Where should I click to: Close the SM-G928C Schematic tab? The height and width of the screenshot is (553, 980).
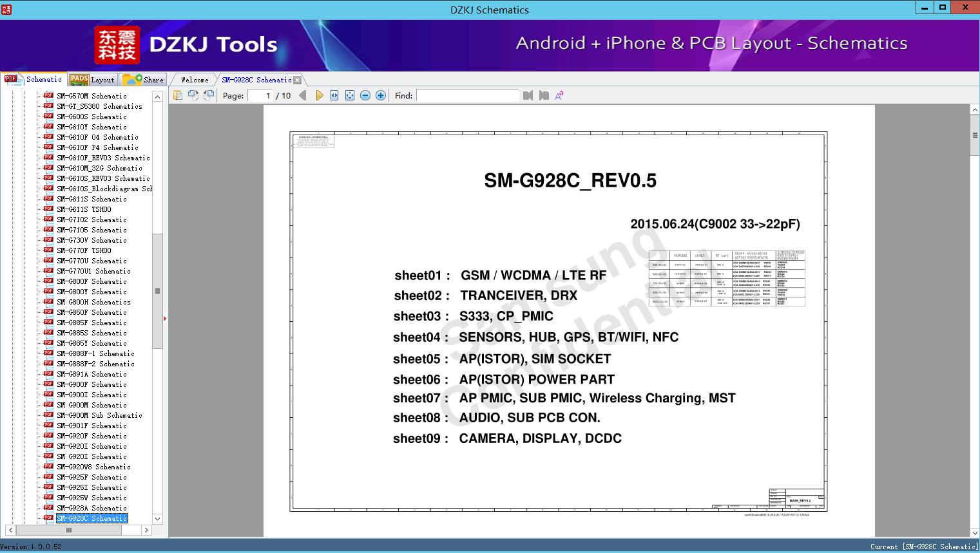(297, 80)
